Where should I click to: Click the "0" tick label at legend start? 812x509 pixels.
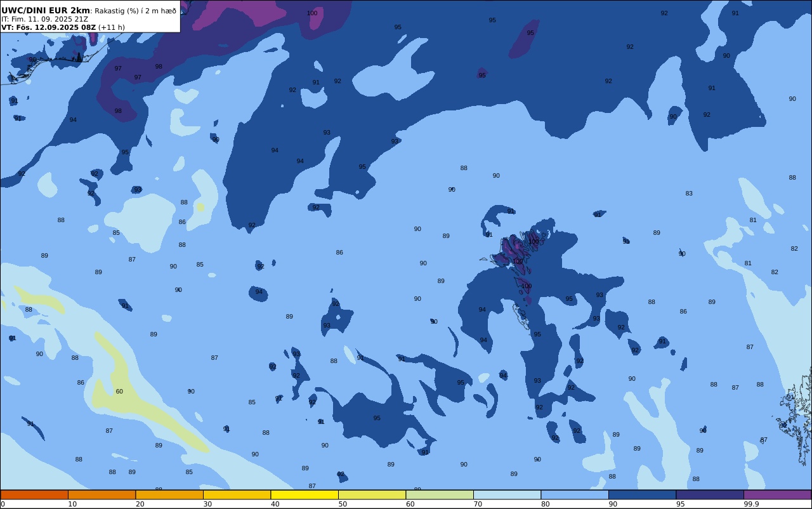[x=3, y=504]
